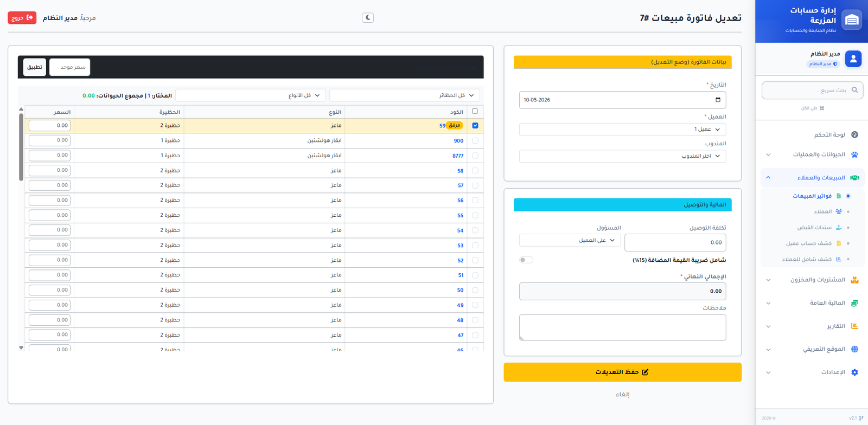Click the gear icon for settings (الإعدادات)
This screenshot has height=425, width=868.
pos(855,372)
